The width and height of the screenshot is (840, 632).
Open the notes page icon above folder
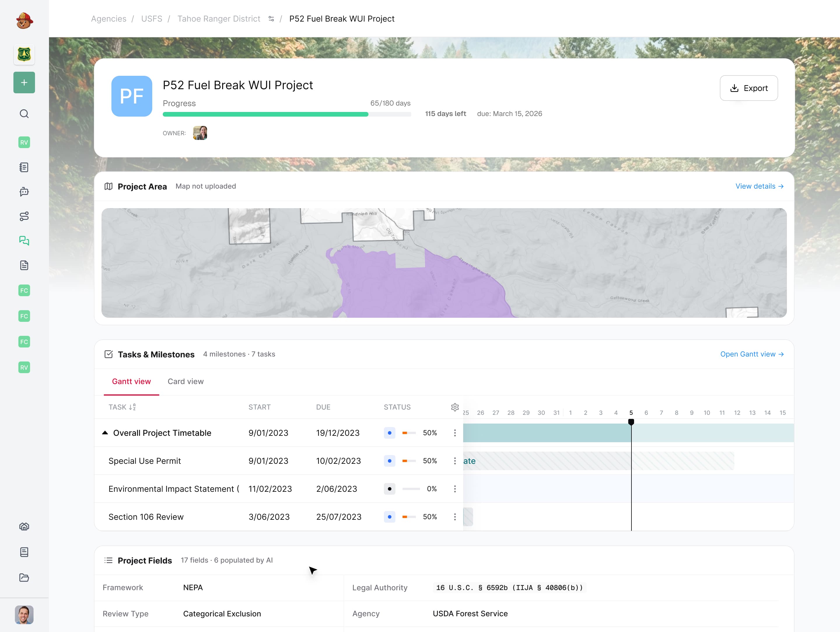pyautogui.click(x=24, y=552)
